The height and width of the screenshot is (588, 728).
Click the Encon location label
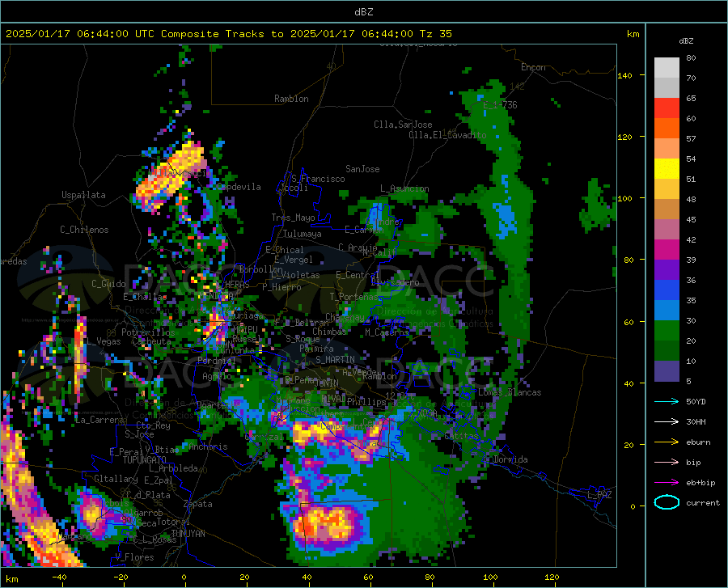pos(534,67)
